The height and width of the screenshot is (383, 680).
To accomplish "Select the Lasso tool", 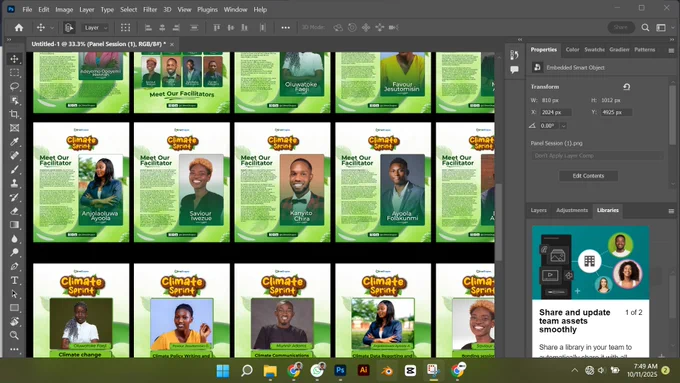I will 14,86.
